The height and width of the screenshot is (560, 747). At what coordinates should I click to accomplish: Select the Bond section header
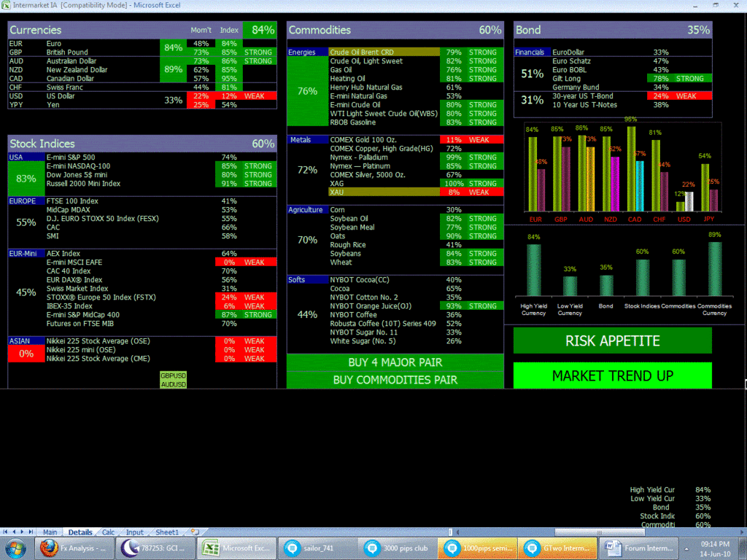click(x=613, y=30)
